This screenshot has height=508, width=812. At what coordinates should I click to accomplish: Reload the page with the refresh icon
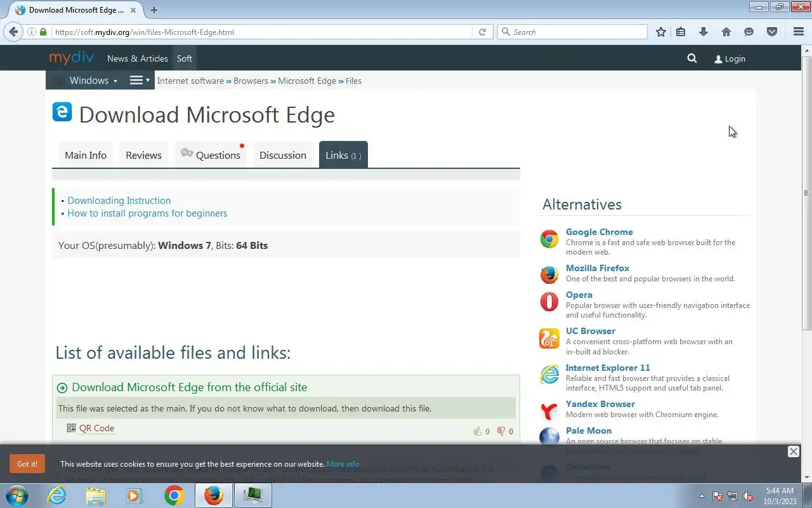(482, 32)
